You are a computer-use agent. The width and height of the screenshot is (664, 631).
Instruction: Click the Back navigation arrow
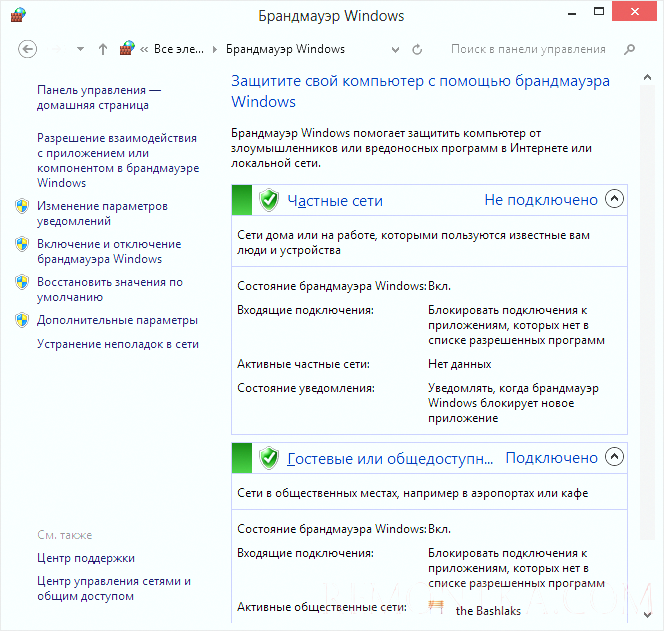coord(28,49)
